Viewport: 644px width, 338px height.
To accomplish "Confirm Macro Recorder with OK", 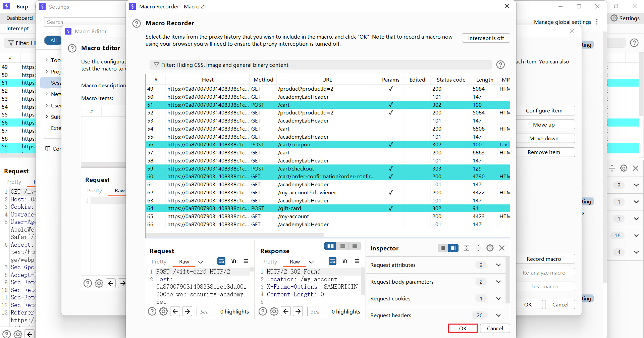I will point(463,328).
